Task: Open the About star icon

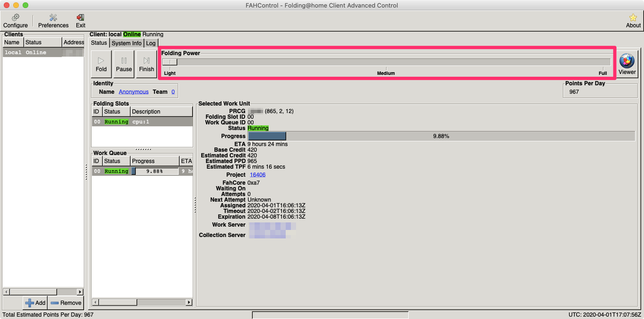Action: point(633,21)
